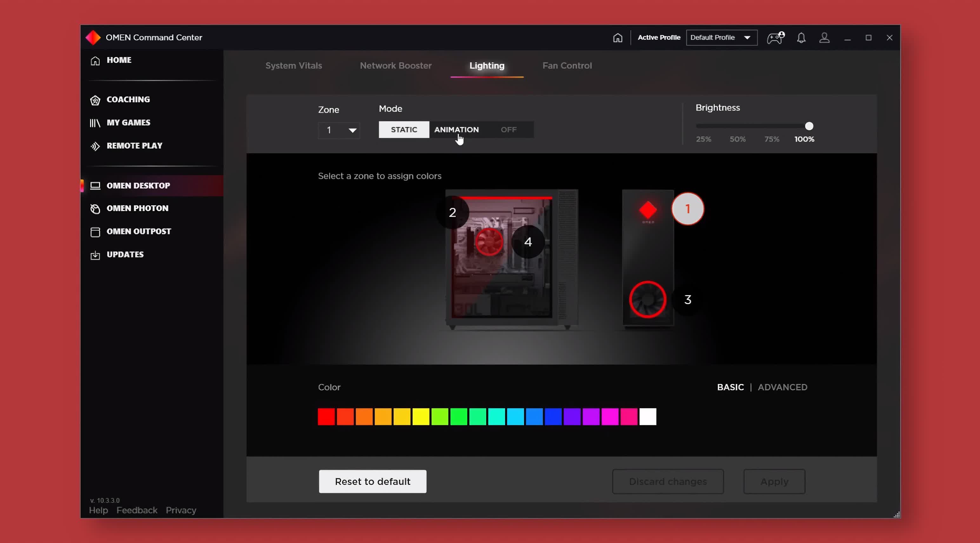Set brightness to 75%
Screen dimensions: 980x543
tap(771, 139)
